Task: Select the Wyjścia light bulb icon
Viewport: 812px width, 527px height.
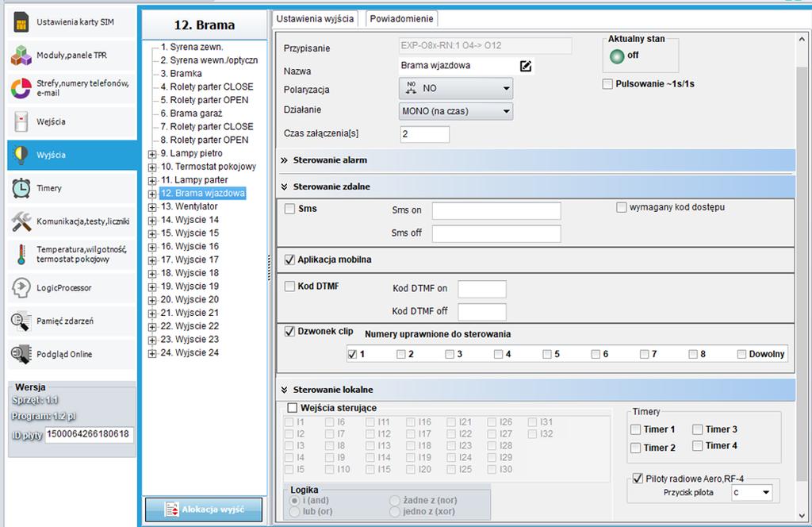Action: (21, 155)
